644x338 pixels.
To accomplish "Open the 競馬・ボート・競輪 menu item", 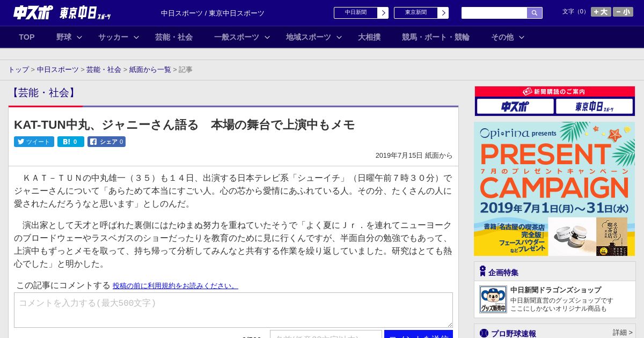I will (x=436, y=37).
